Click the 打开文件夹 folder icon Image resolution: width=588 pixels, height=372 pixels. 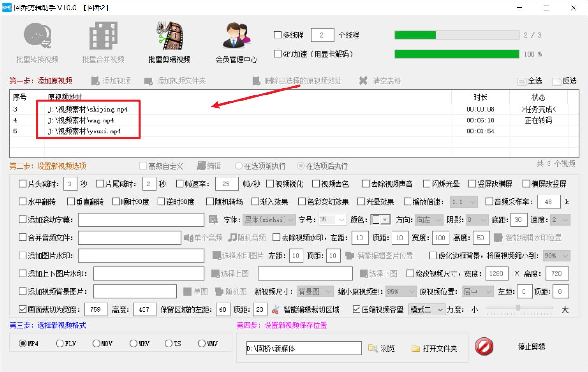click(x=416, y=348)
